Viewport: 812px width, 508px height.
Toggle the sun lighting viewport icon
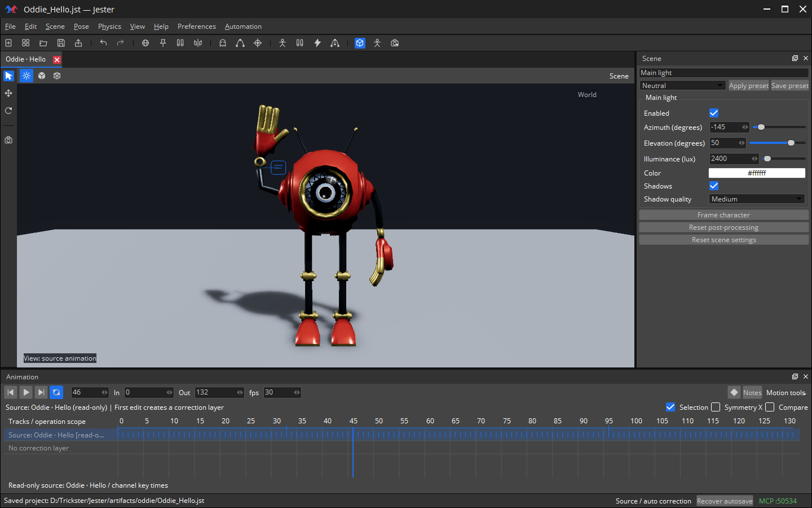[x=27, y=76]
